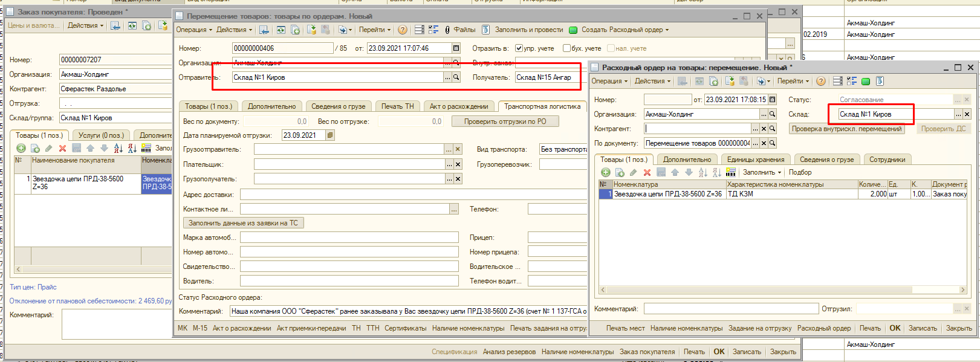Click clear X button of Склад field in Расходный ордер

click(x=967, y=114)
